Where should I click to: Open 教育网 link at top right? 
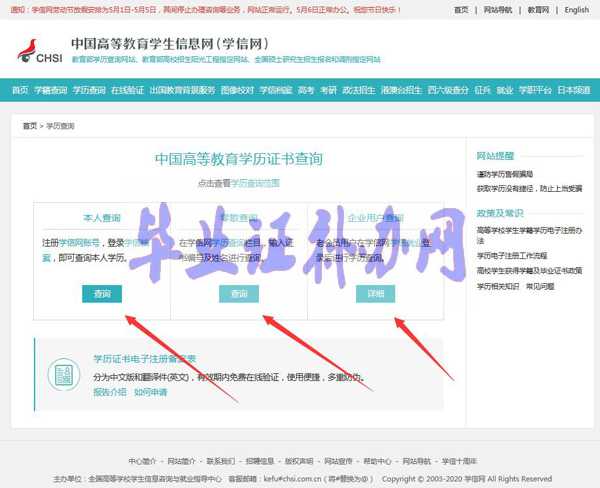coord(538,10)
